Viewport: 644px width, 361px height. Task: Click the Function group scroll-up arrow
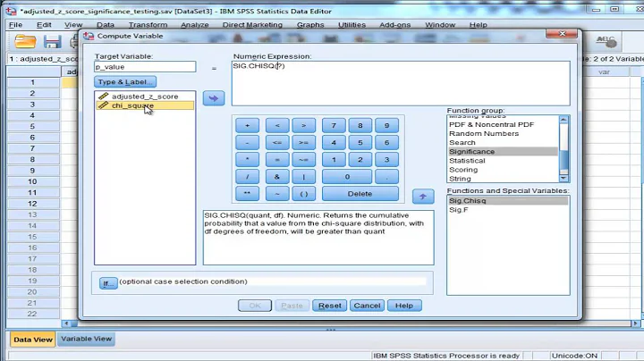point(563,120)
